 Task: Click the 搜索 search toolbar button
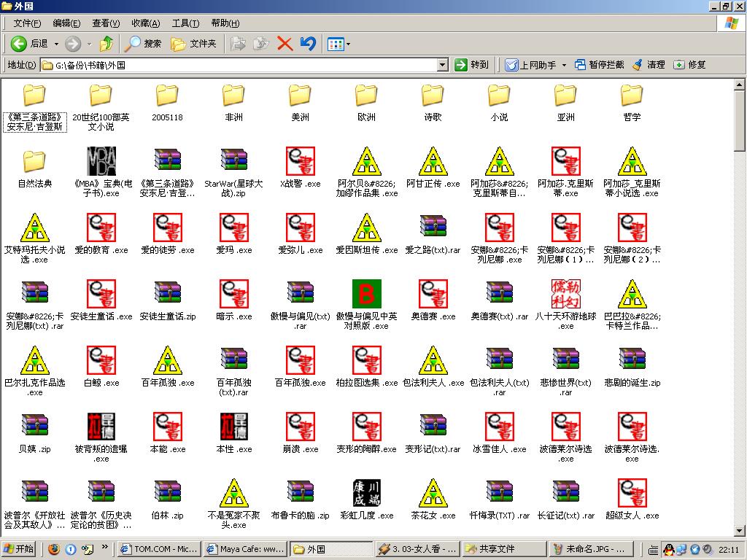click(x=144, y=44)
